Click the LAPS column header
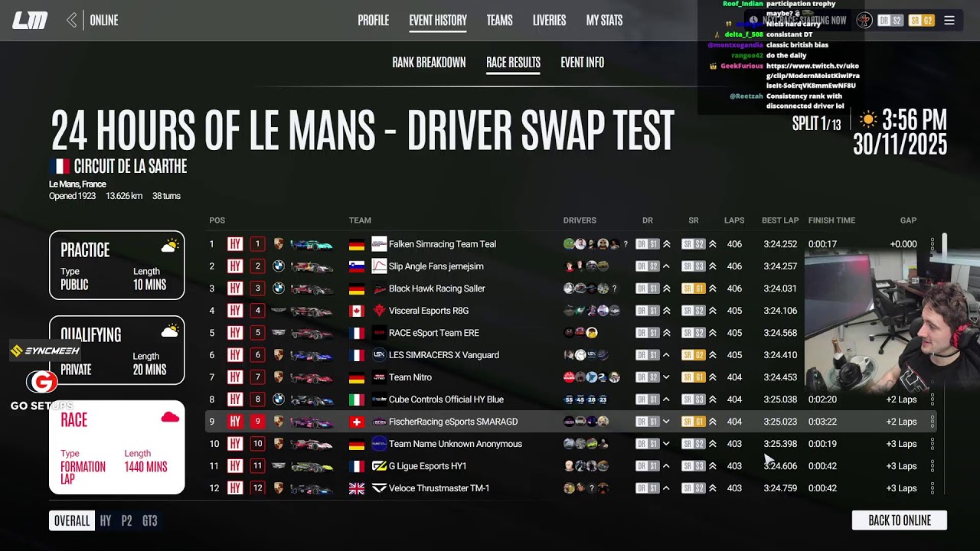Image resolution: width=980 pixels, height=551 pixels. coord(734,220)
